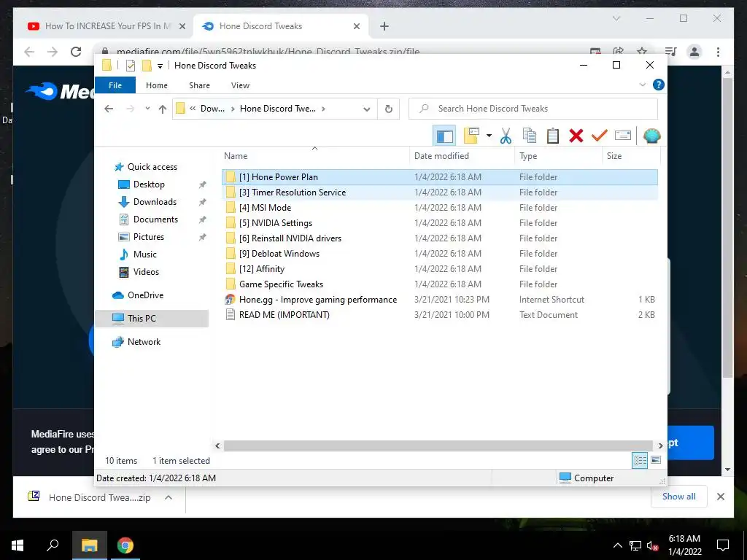Click the horizontal scrollbar in the file list
747x560 pixels.
coord(438,446)
